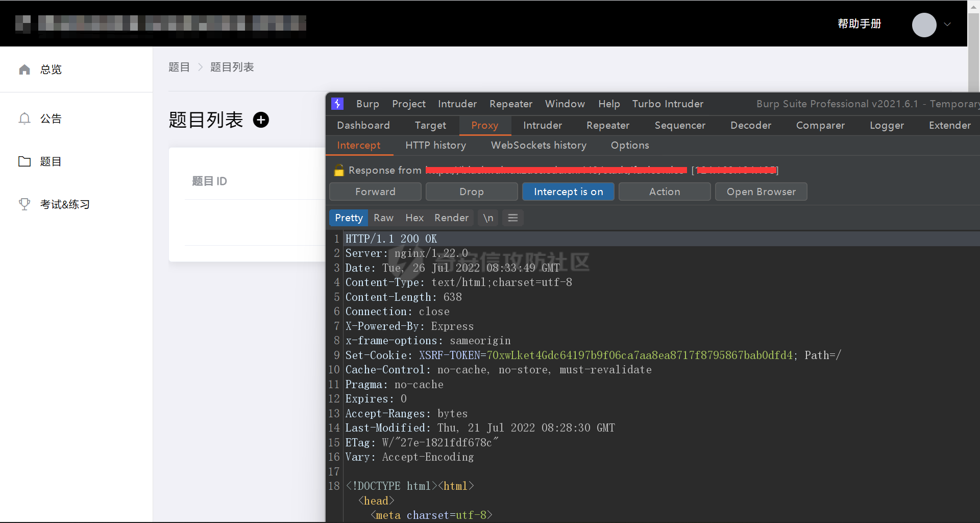The width and height of the screenshot is (980, 523).
Task: Open the Action dropdown button
Action: pos(665,192)
